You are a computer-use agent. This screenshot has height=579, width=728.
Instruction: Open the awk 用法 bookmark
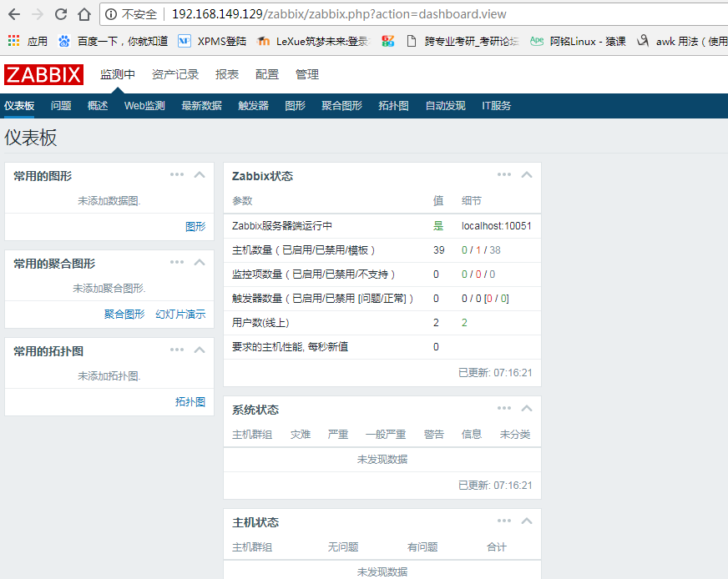[683, 41]
